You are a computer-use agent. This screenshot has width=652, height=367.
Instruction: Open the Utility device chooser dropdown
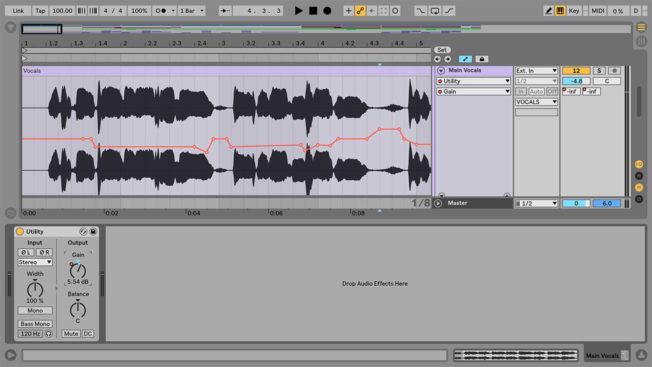coord(473,81)
